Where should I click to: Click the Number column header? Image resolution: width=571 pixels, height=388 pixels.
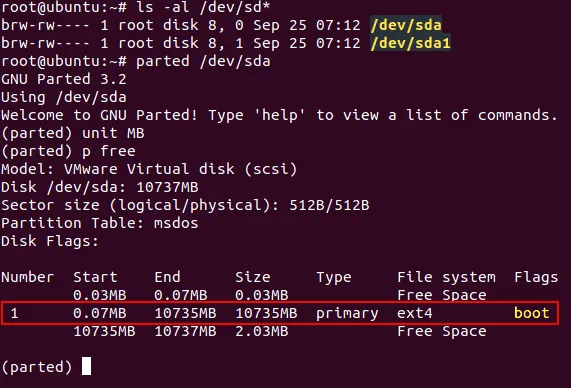pos(27,277)
